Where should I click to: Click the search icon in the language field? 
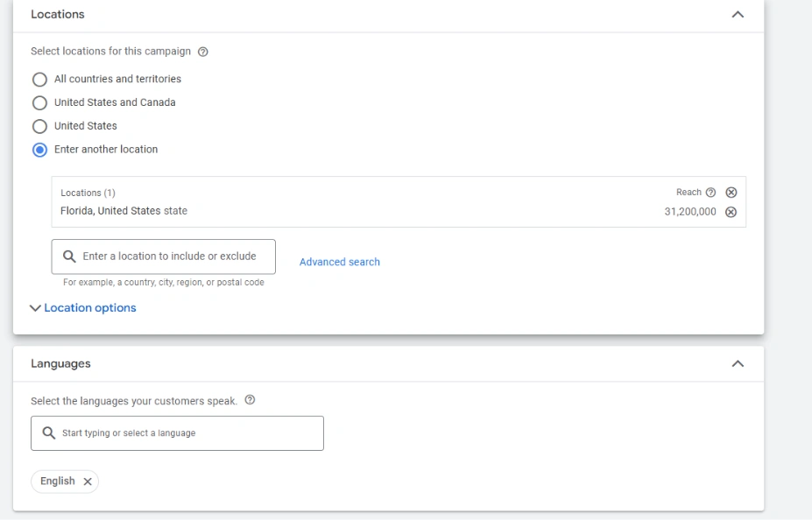pyautogui.click(x=48, y=432)
